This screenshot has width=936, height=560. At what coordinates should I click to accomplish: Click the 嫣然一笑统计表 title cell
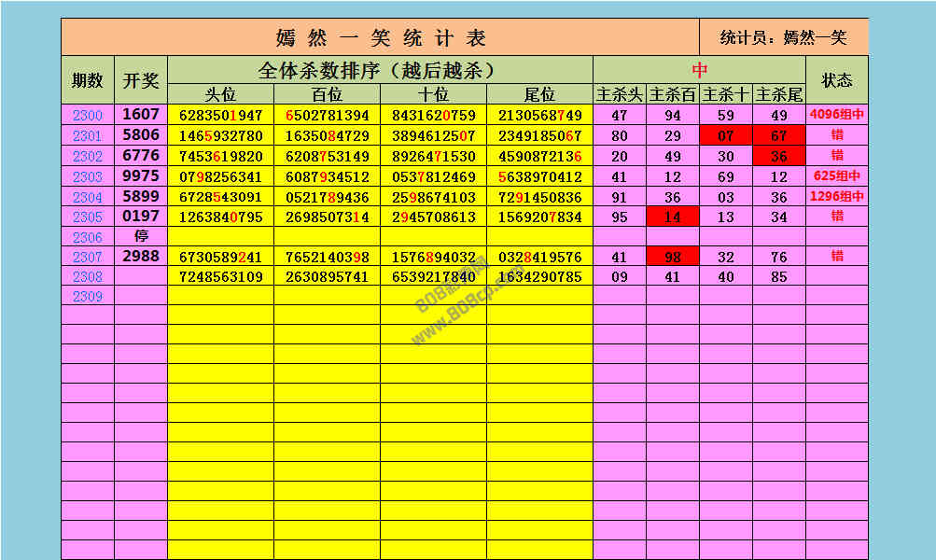(x=380, y=37)
